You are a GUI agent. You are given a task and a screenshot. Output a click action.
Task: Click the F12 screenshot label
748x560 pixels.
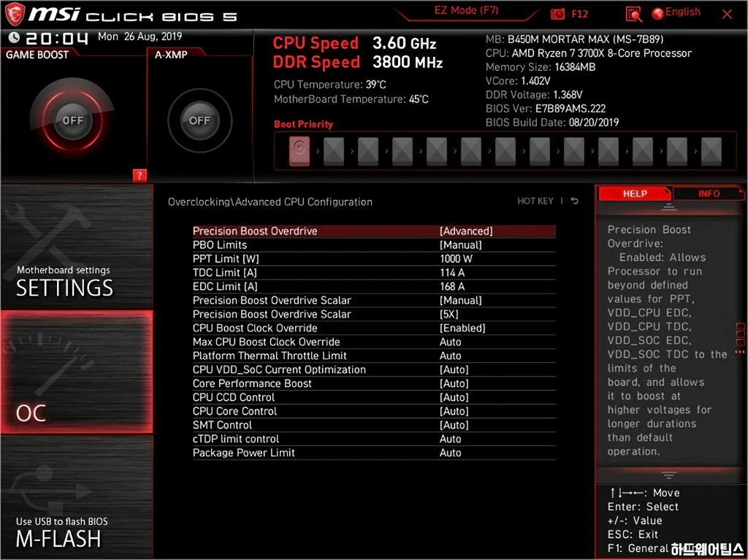pos(579,14)
